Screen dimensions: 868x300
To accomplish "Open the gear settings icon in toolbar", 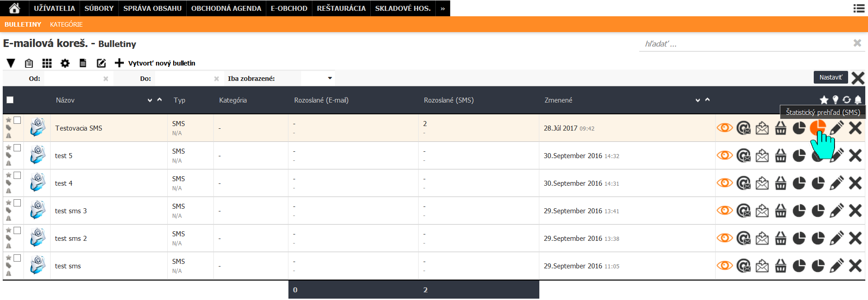I will pos(65,63).
